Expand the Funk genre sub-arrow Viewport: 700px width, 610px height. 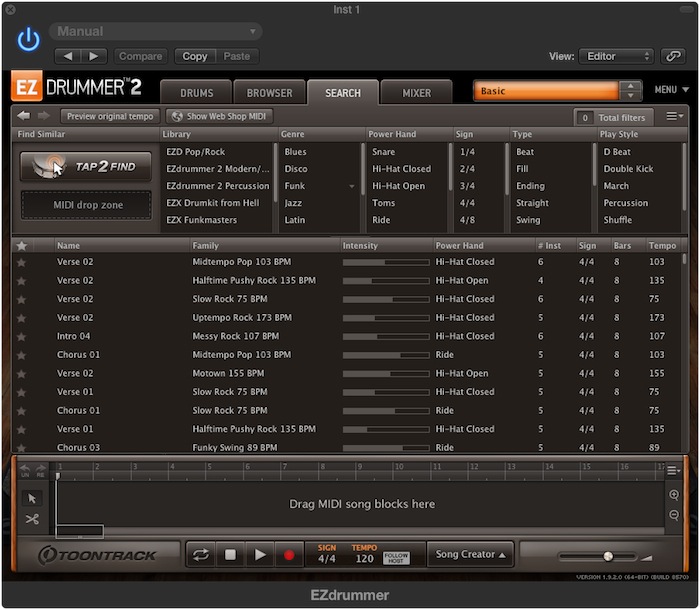point(352,186)
